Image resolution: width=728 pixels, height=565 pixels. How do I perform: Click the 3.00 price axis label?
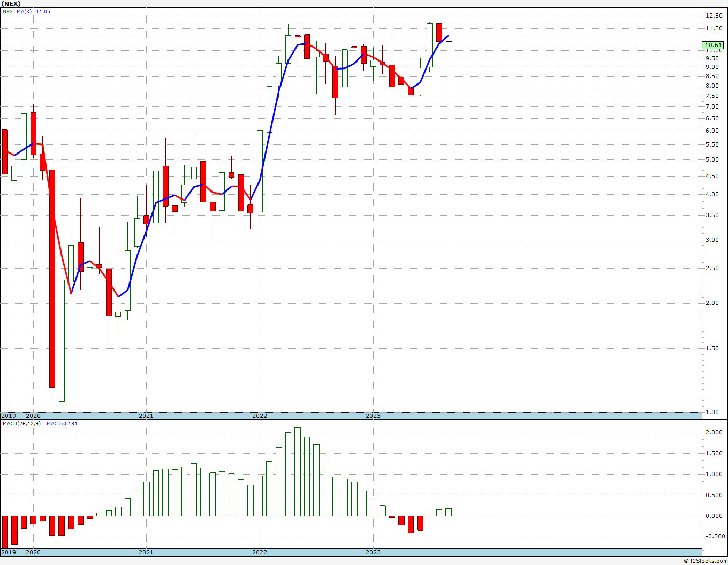pos(712,240)
